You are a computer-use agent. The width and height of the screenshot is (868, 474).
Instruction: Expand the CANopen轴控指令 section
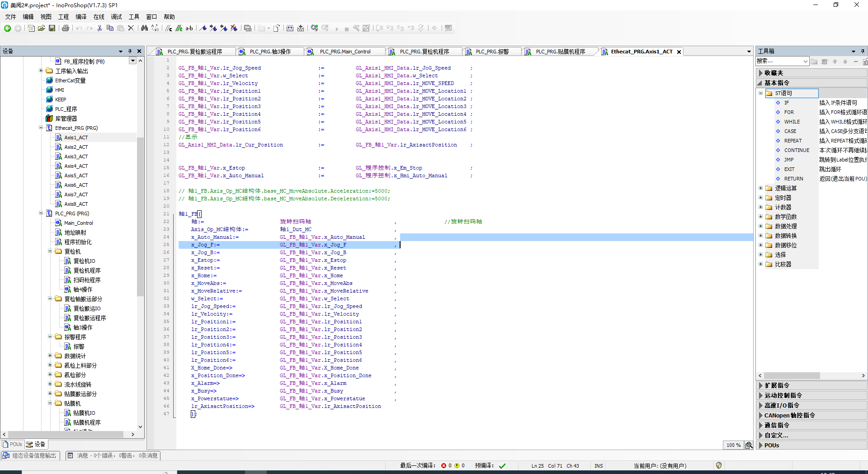pyautogui.click(x=811, y=415)
